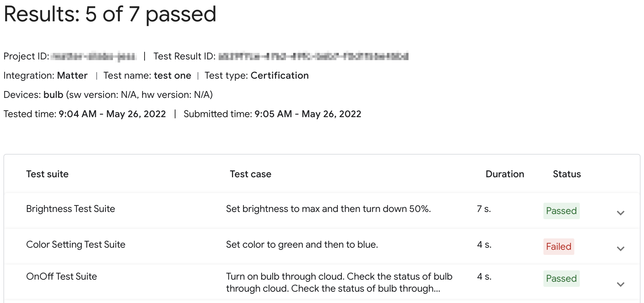Screen dimensions: 644x303
Task: Expand the OnOff Test Suite row details
Action: pyautogui.click(x=621, y=284)
